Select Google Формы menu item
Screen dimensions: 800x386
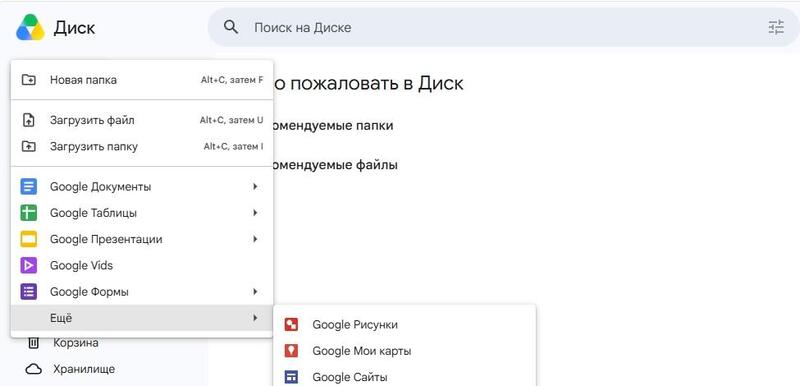(142, 292)
